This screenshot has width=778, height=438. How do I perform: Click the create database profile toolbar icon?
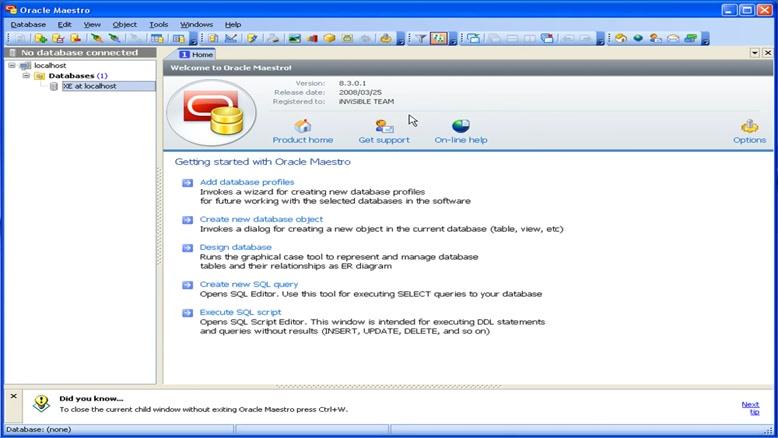coord(41,39)
